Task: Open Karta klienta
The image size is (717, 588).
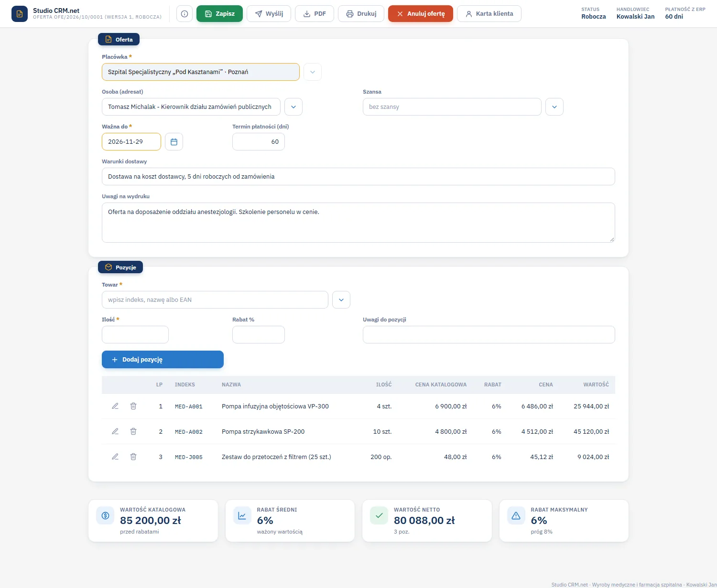Action: (489, 14)
